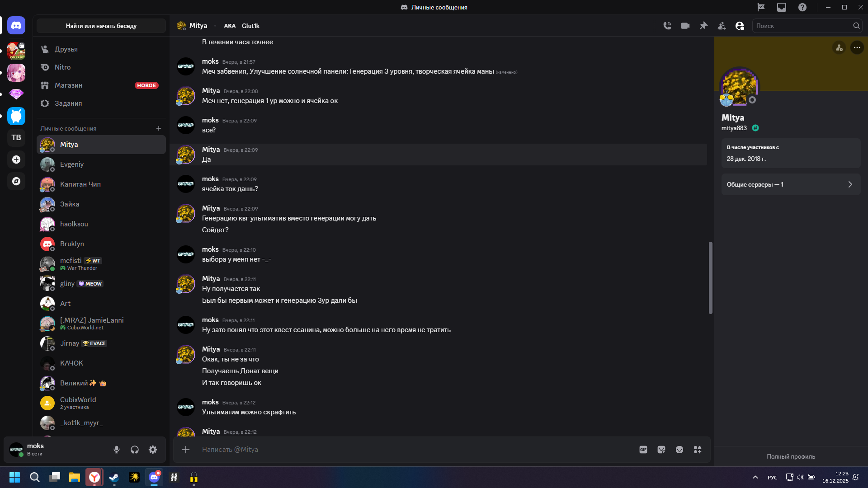The height and width of the screenshot is (488, 868).
Task: Open the Nitro page
Action: tap(62, 67)
